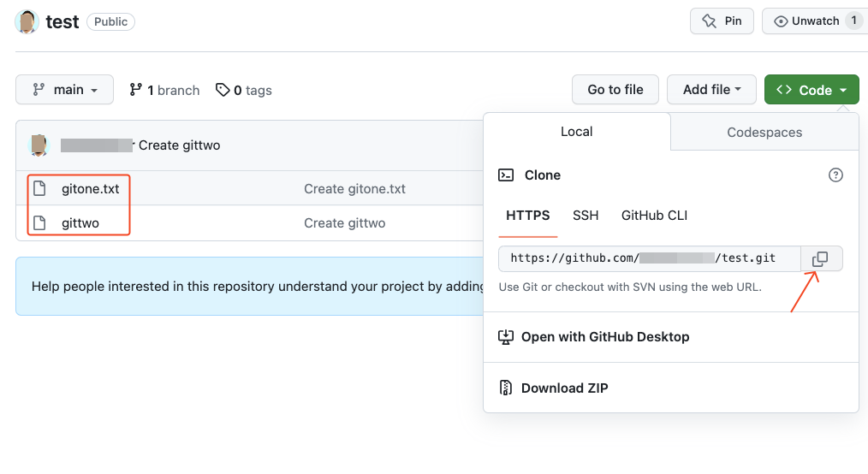Collapse the green Code dropdown
The image size is (868, 474).
tap(811, 90)
